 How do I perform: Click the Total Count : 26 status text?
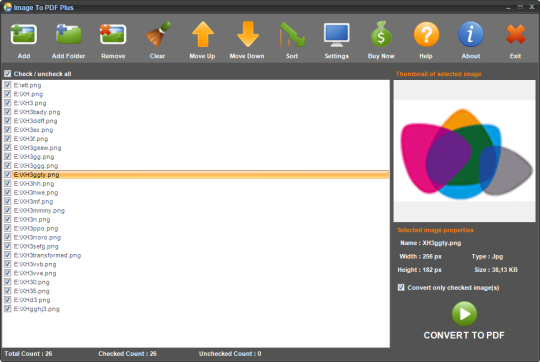pyautogui.click(x=28, y=354)
